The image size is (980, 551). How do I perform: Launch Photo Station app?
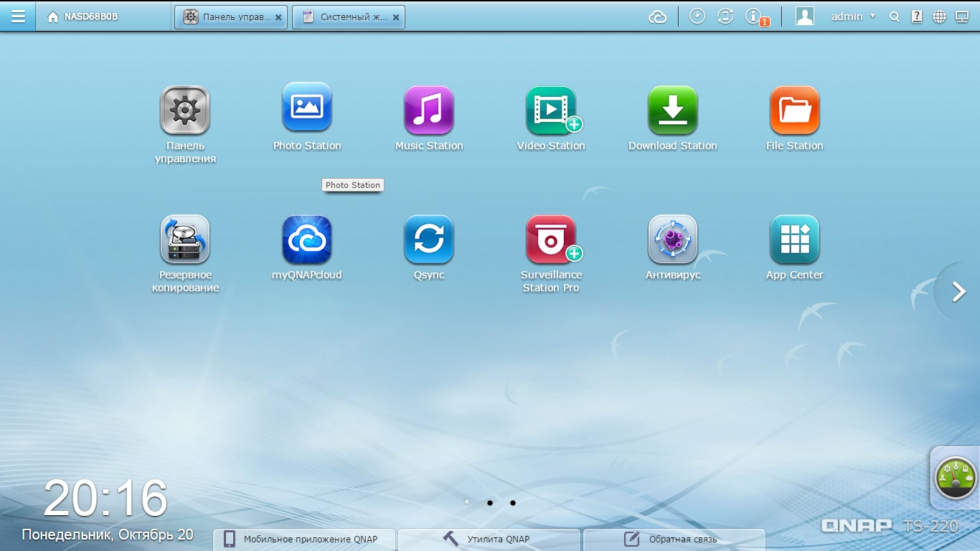(x=307, y=108)
